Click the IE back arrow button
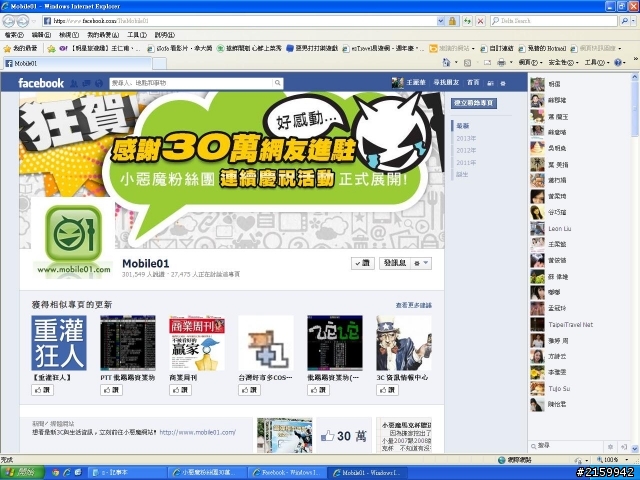This screenshot has height=480, width=640. [9, 20]
